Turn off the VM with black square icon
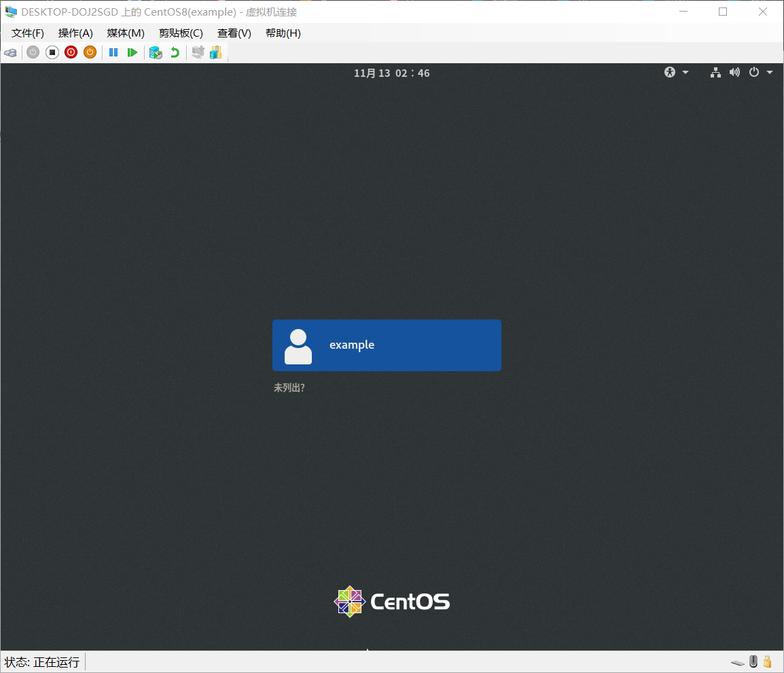 coord(52,52)
